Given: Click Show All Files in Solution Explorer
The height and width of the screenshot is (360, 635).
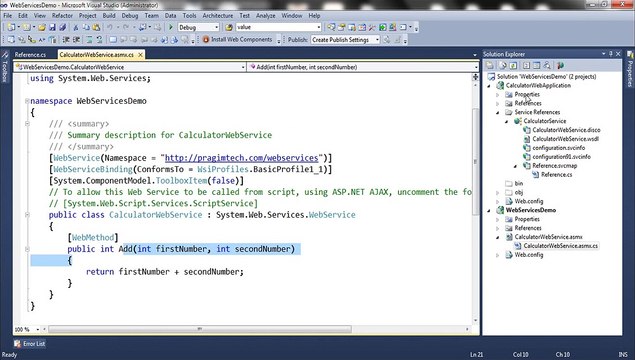Looking at the screenshot, I should 503,65.
